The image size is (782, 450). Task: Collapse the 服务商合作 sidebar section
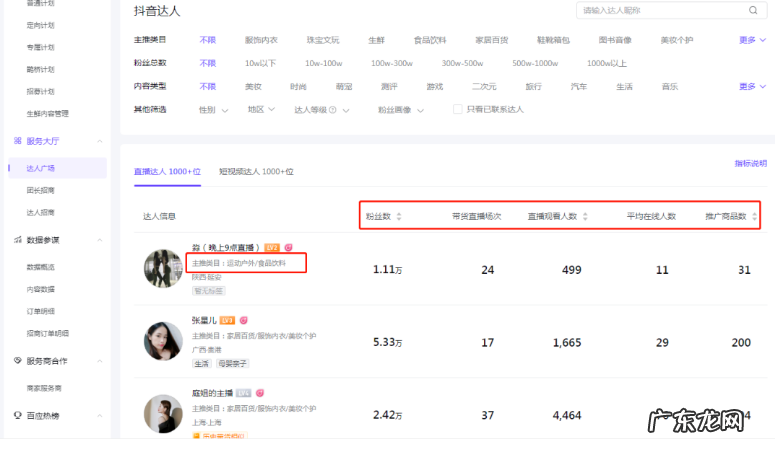[100, 361]
